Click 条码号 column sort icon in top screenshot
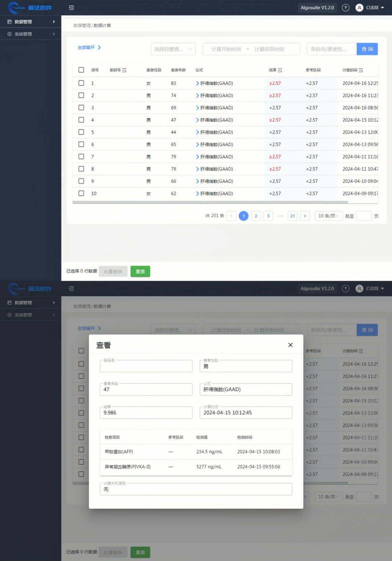Screen dimensions: 392x561 pyautogui.click(x=124, y=70)
